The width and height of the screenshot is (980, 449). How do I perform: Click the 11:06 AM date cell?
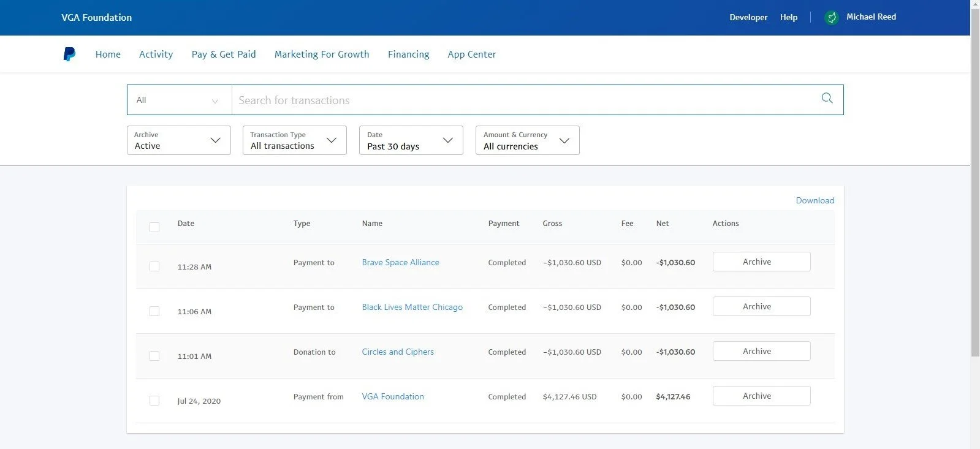click(194, 312)
